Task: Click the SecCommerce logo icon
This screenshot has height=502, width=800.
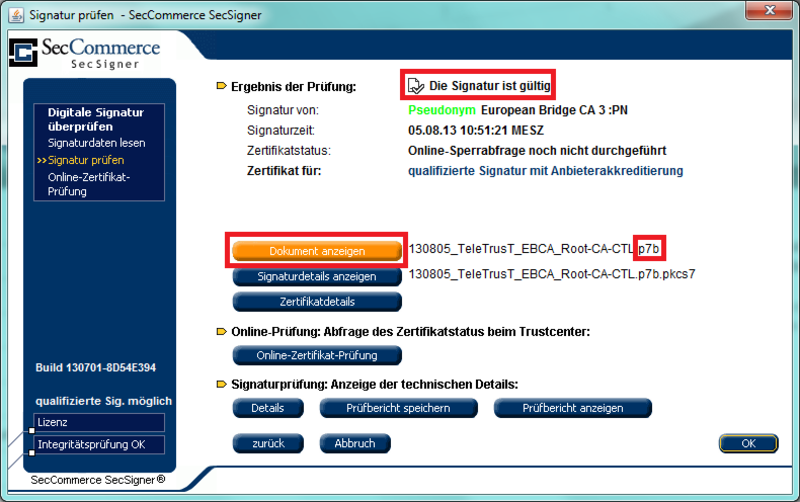Action: [23, 52]
